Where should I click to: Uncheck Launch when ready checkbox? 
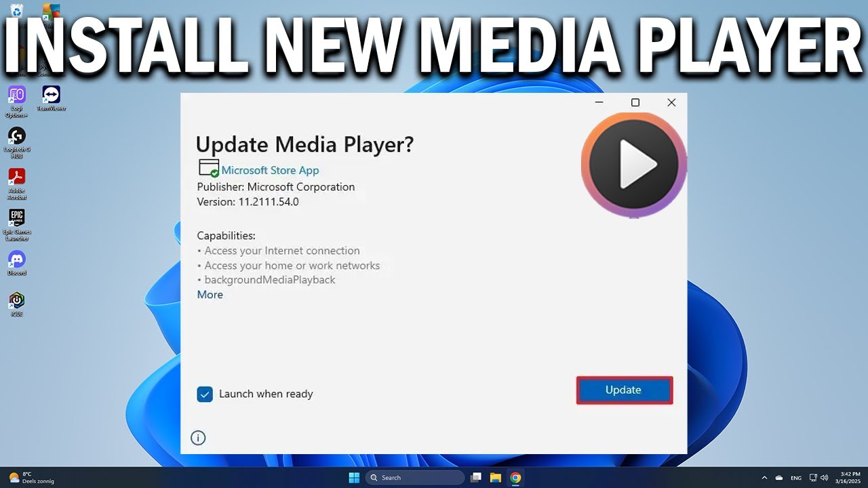click(205, 394)
